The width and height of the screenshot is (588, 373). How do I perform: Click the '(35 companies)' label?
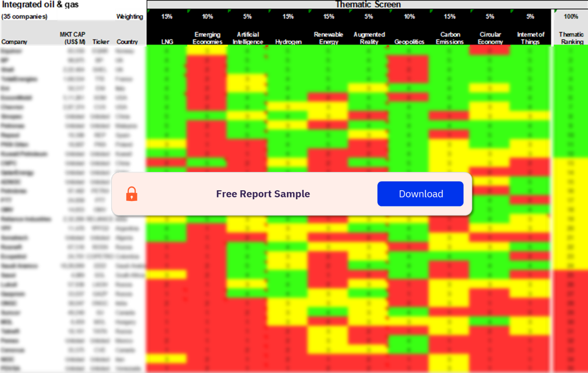coord(24,17)
